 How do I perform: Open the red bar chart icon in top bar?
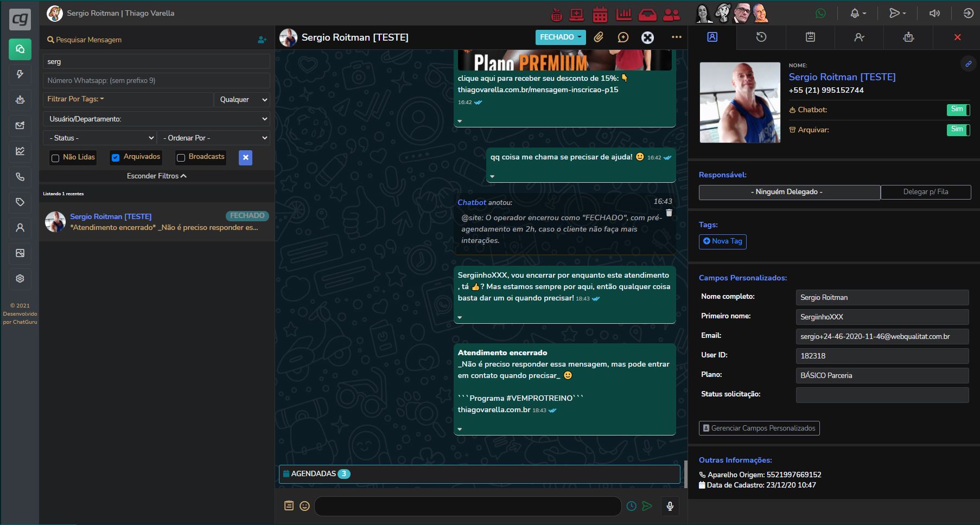(624, 14)
